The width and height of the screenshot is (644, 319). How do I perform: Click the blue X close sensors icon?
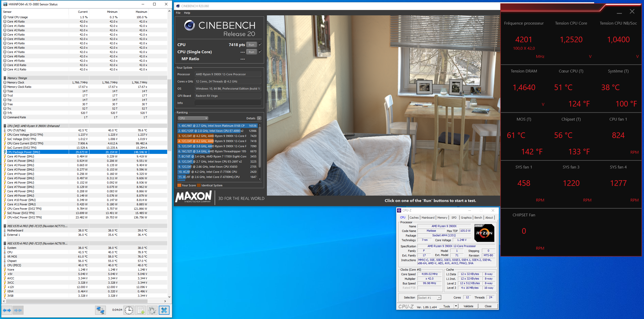pos(164,310)
